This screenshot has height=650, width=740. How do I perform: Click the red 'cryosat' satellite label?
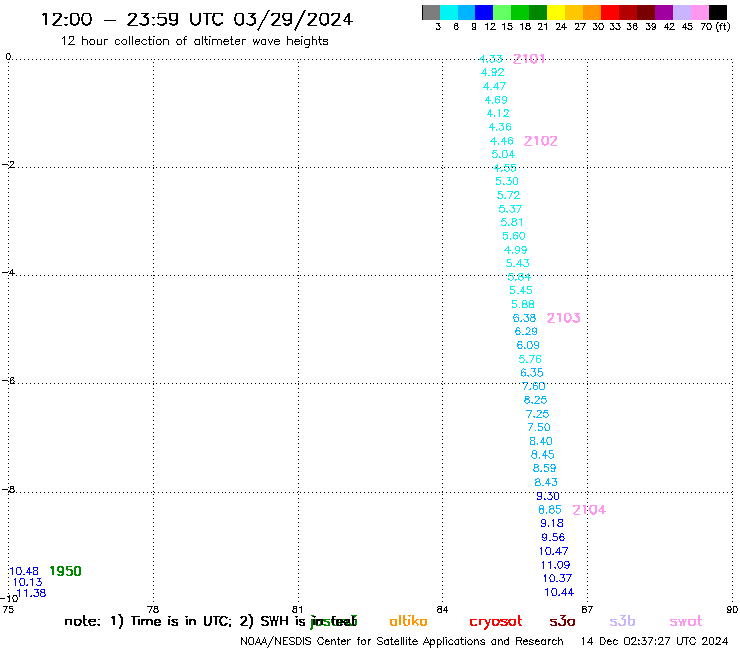[x=496, y=621]
